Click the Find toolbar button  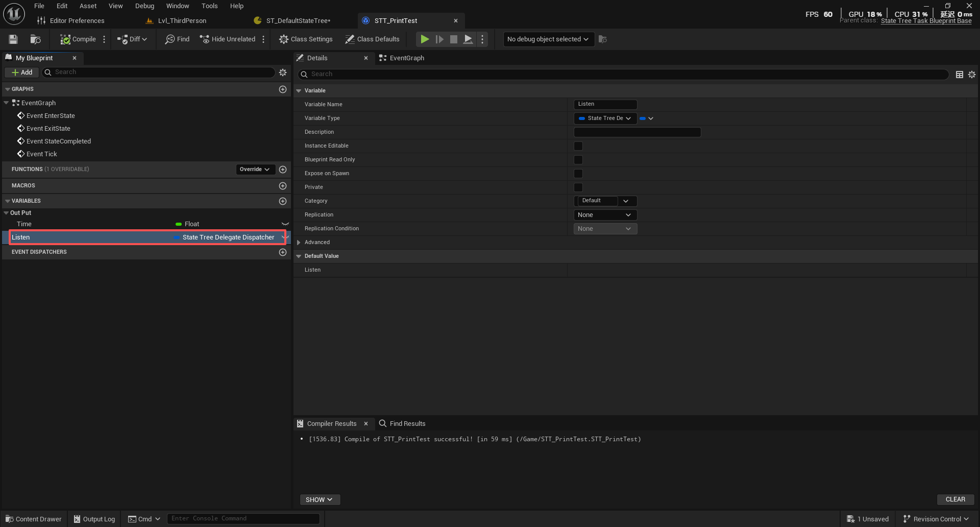(177, 39)
